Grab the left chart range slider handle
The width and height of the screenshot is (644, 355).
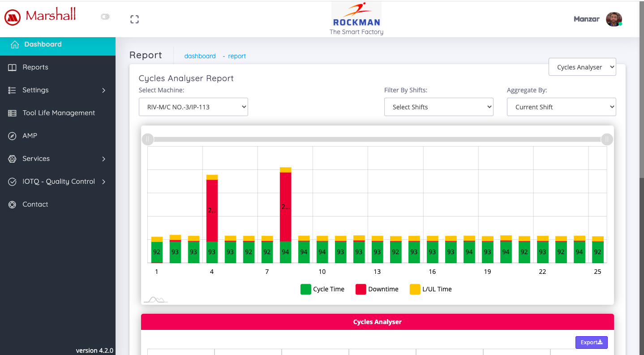(x=148, y=139)
